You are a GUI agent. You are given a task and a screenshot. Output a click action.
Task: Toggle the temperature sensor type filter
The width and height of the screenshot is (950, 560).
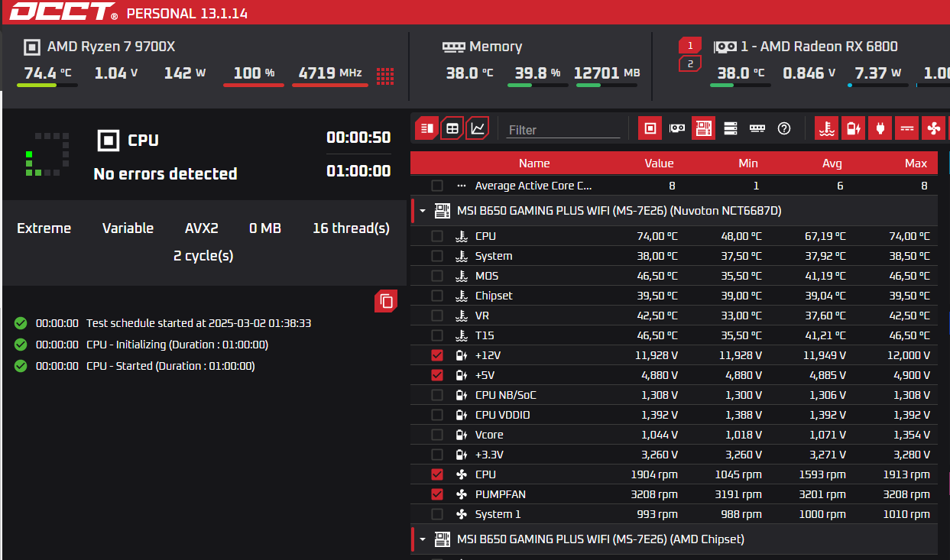coord(826,128)
